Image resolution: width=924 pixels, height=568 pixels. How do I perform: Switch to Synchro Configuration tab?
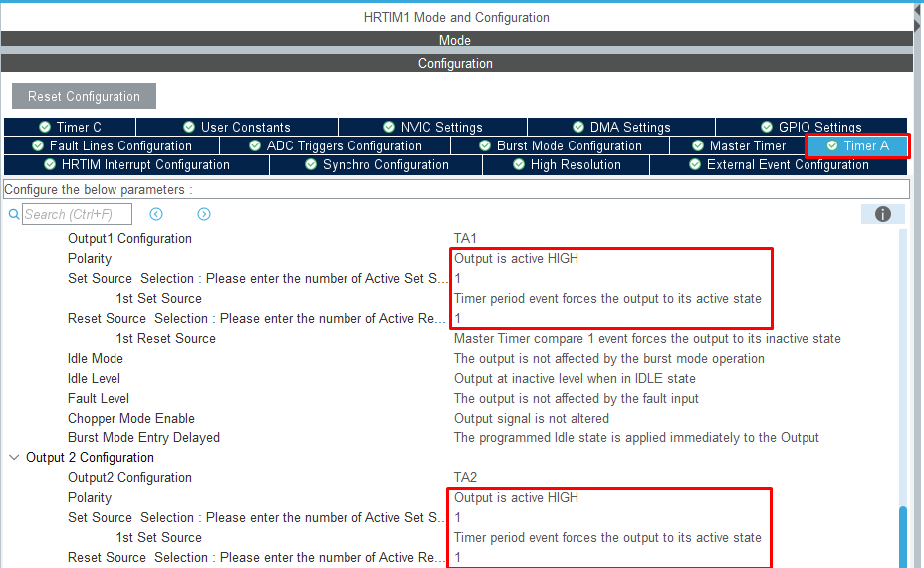376,165
